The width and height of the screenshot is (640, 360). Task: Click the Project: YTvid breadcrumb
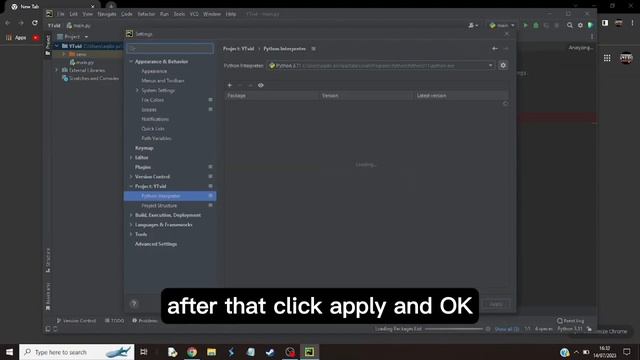click(238, 49)
